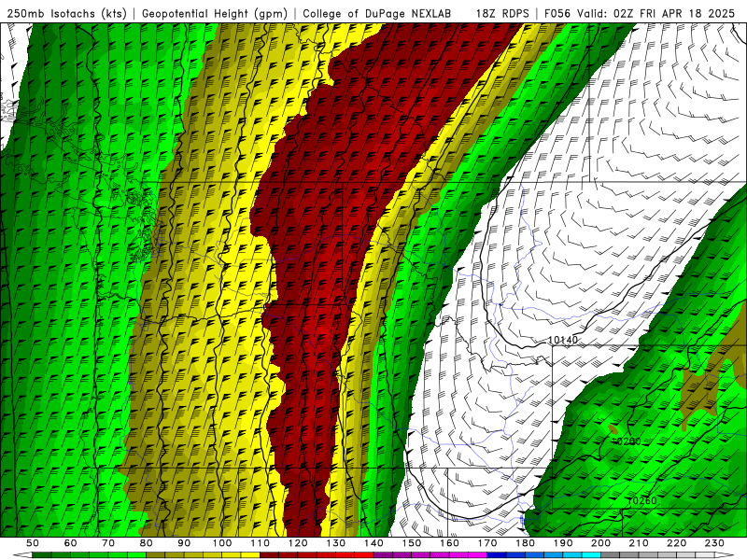Click the 90 label on the color scale
Viewport: 747px width, 560px height.
pyautogui.click(x=184, y=543)
